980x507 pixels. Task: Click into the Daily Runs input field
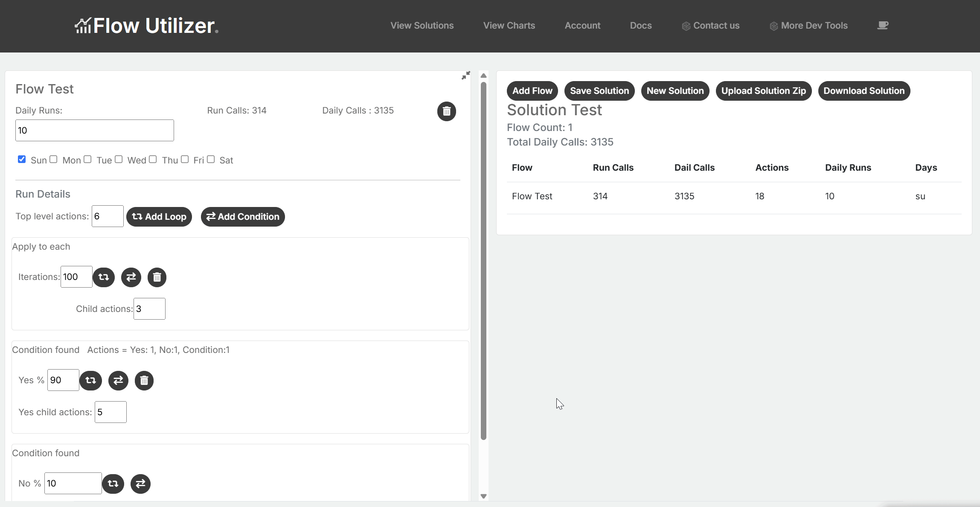[x=94, y=131]
